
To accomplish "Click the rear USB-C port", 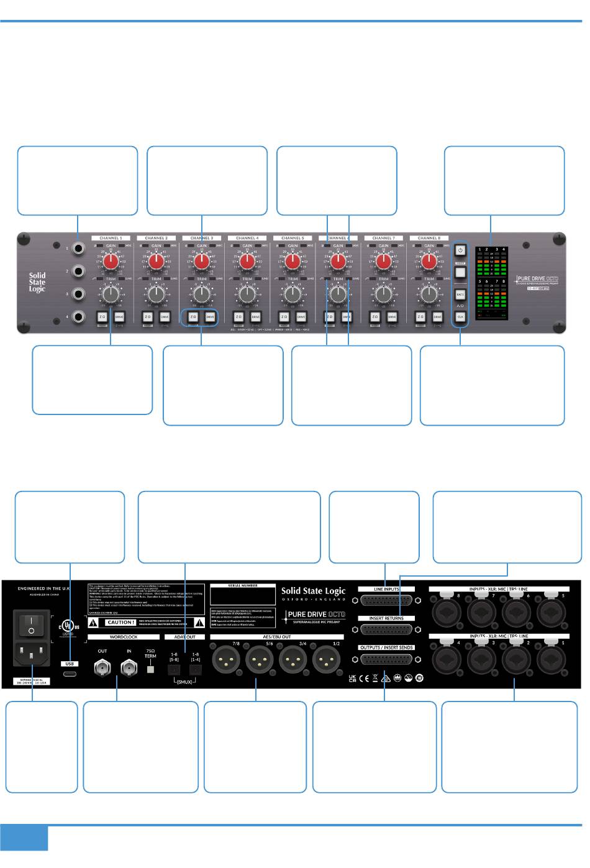I will tap(70, 674).
